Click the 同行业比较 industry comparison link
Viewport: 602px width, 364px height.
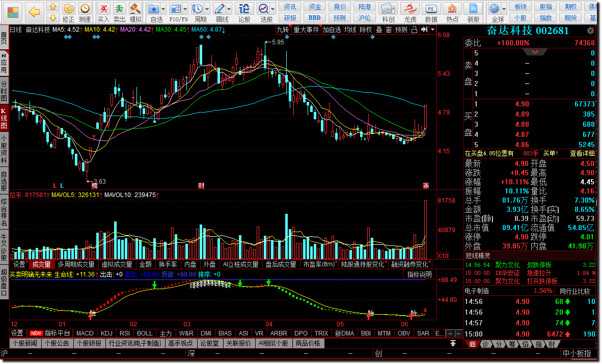[574, 291]
